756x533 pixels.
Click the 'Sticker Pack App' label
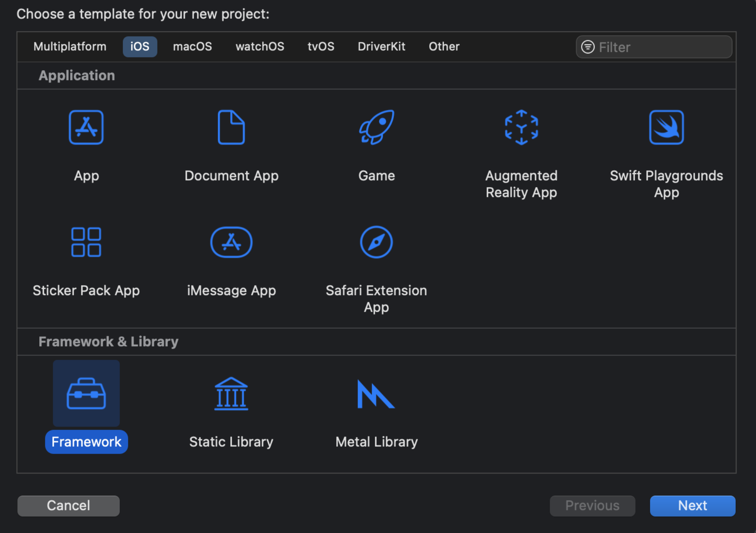pos(86,290)
